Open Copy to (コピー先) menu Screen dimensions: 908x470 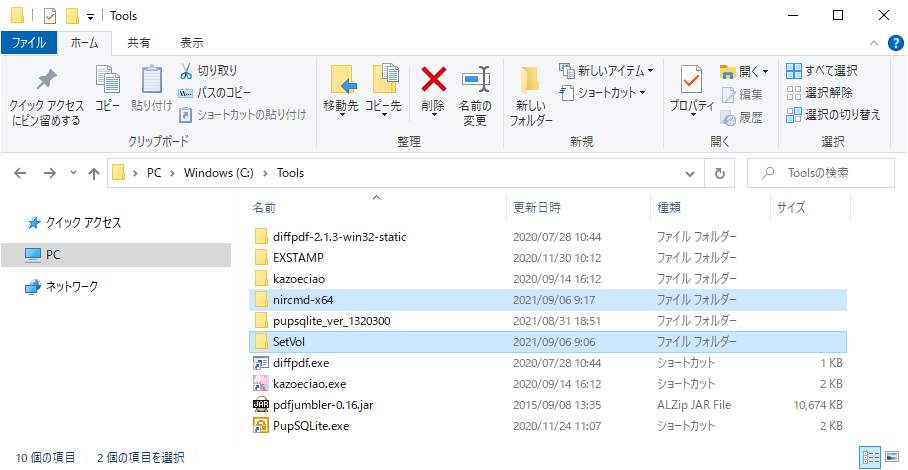[x=383, y=91]
